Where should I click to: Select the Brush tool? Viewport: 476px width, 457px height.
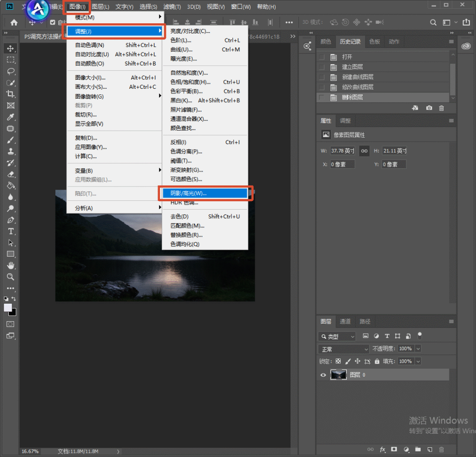click(x=11, y=140)
